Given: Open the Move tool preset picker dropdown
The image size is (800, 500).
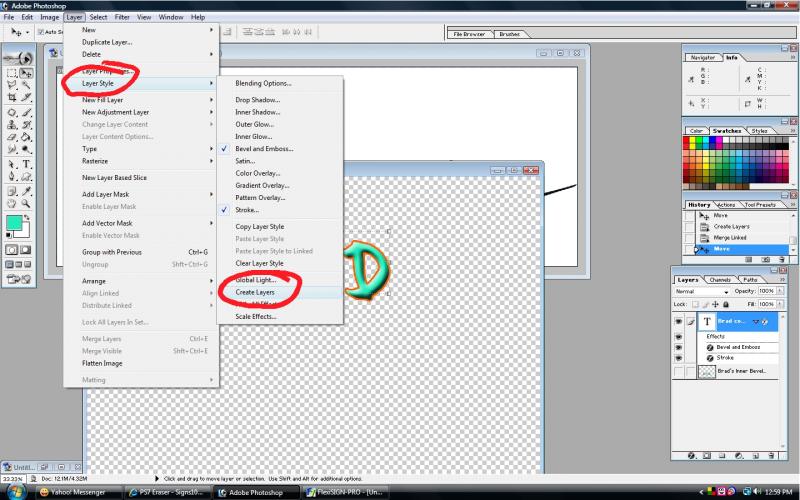Looking at the screenshot, I should [x=28, y=32].
